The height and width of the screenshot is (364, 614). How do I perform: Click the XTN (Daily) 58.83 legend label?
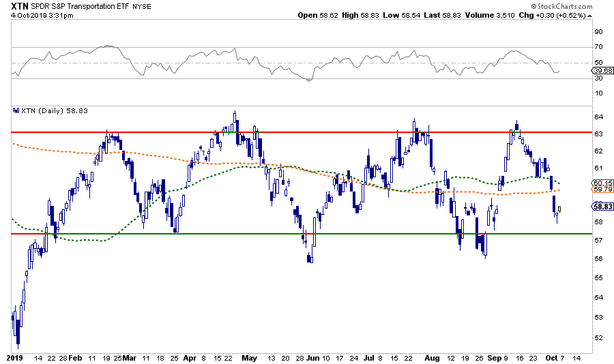[x=55, y=110]
